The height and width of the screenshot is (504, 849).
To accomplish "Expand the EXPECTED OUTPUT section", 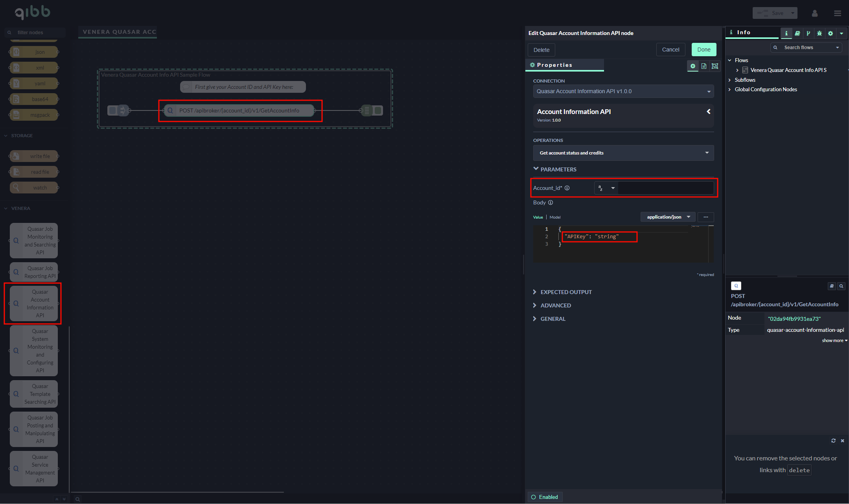I will click(566, 292).
